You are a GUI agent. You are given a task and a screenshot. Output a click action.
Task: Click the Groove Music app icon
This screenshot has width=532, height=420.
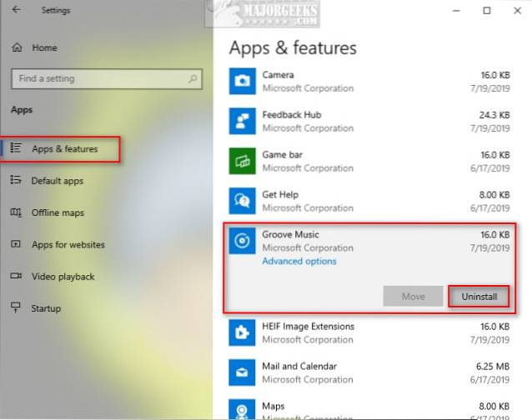tap(243, 242)
